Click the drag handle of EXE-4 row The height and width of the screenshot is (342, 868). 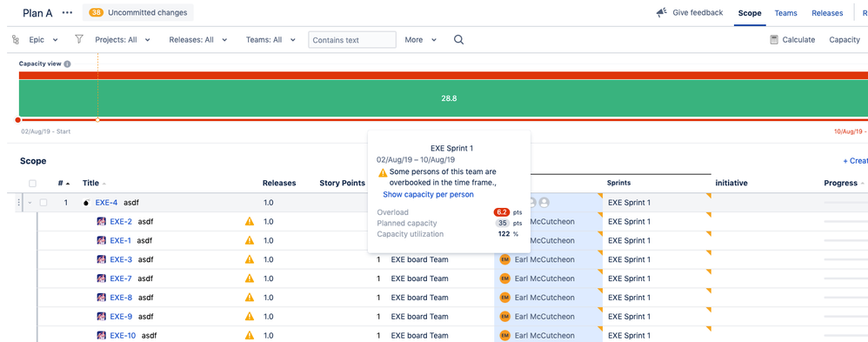[x=19, y=203]
